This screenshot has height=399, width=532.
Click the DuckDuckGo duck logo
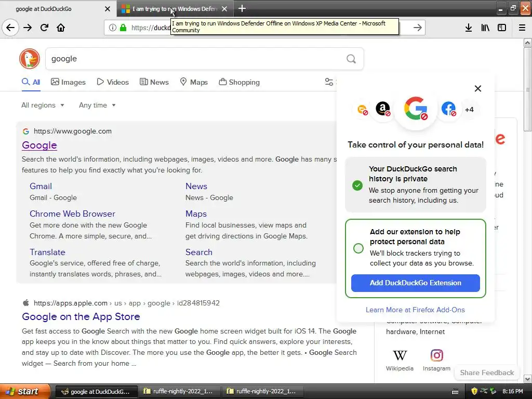click(x=30, y=59)
